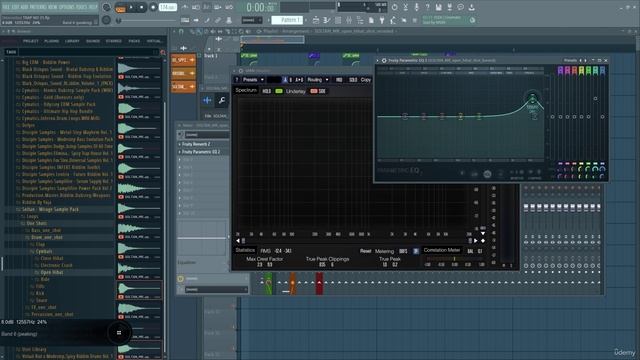Toggle pattern/song mode switch
Image resolution: width=640 pixels, height=360 pixels.
point(120,7)
